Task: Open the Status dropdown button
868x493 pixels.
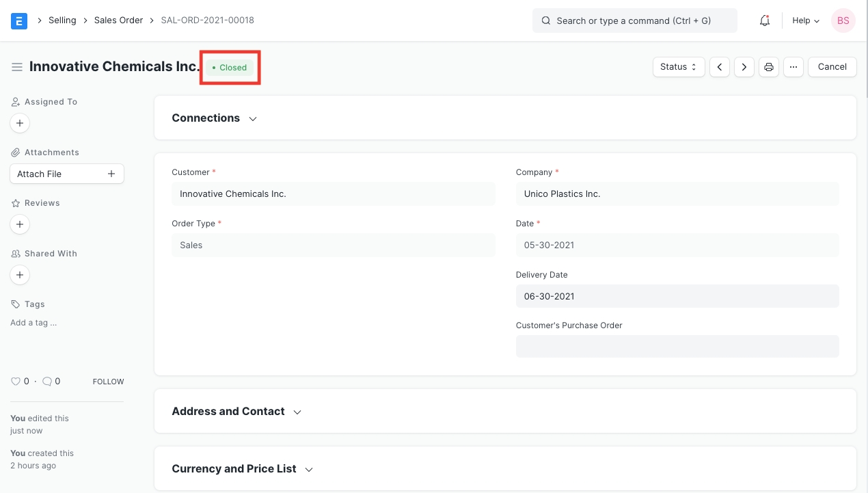Action: click(x=679, y=67)
